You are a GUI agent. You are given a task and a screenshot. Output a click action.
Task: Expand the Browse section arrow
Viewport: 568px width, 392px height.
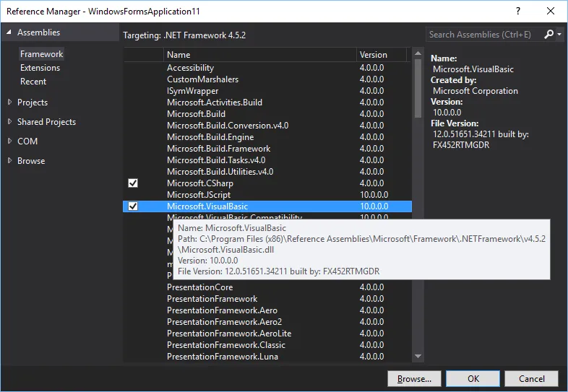tap(10, 161)
